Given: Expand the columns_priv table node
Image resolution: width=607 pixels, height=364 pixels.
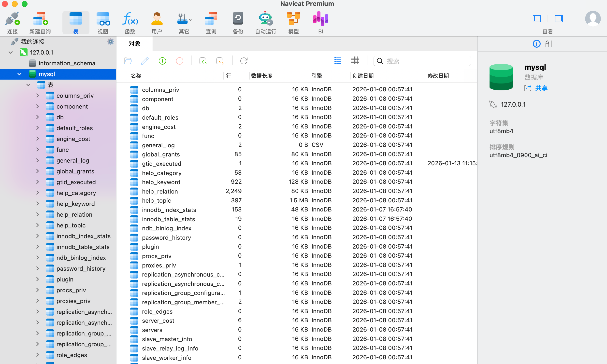Looking at the screenshot, I should coord(38,96).
